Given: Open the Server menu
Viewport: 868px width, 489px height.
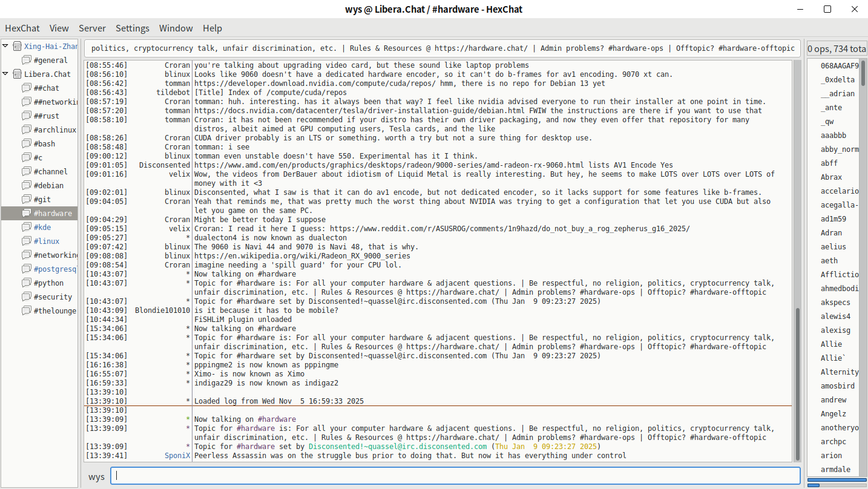Looking at the screenshot, I should click(92, 28).
